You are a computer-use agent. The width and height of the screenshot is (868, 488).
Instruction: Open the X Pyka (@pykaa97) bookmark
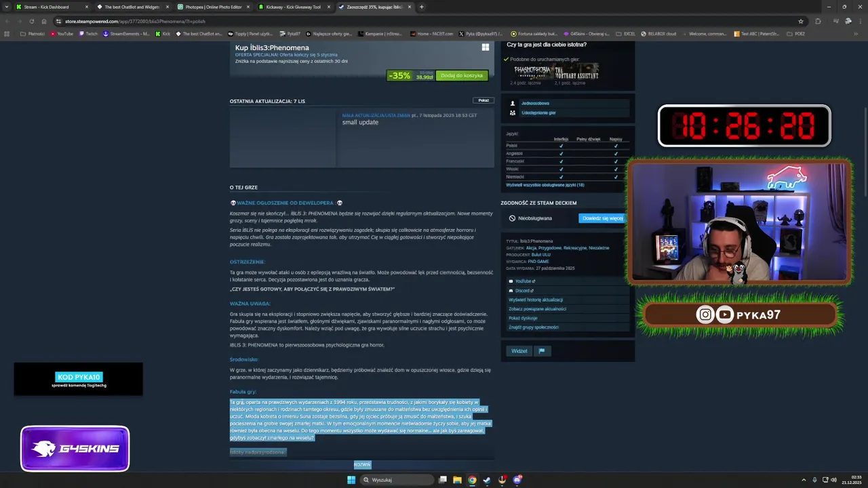coord(481,34)
